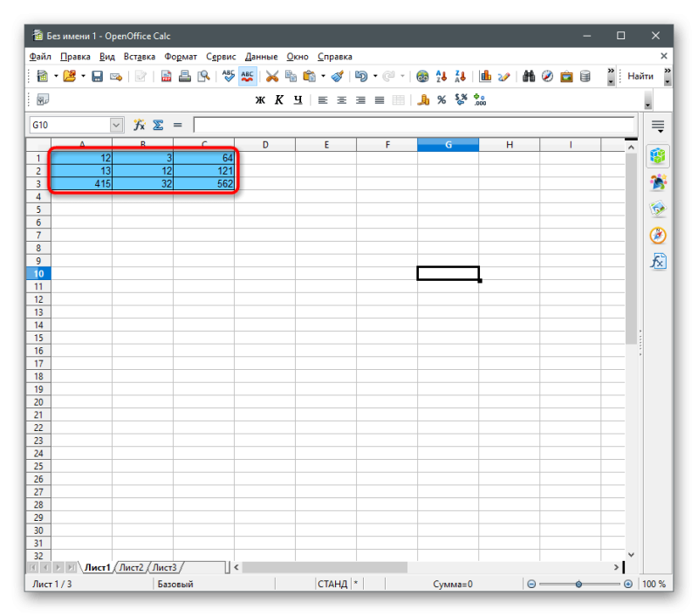Open the Справка menu
This screenshot has height=616, width=698.
pyautogui.click(x=335, y=57)
